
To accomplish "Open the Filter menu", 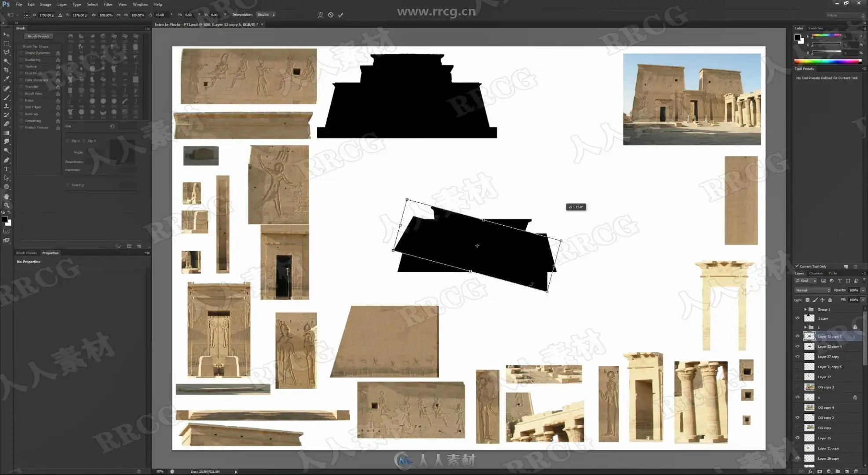I will point(108,4).
